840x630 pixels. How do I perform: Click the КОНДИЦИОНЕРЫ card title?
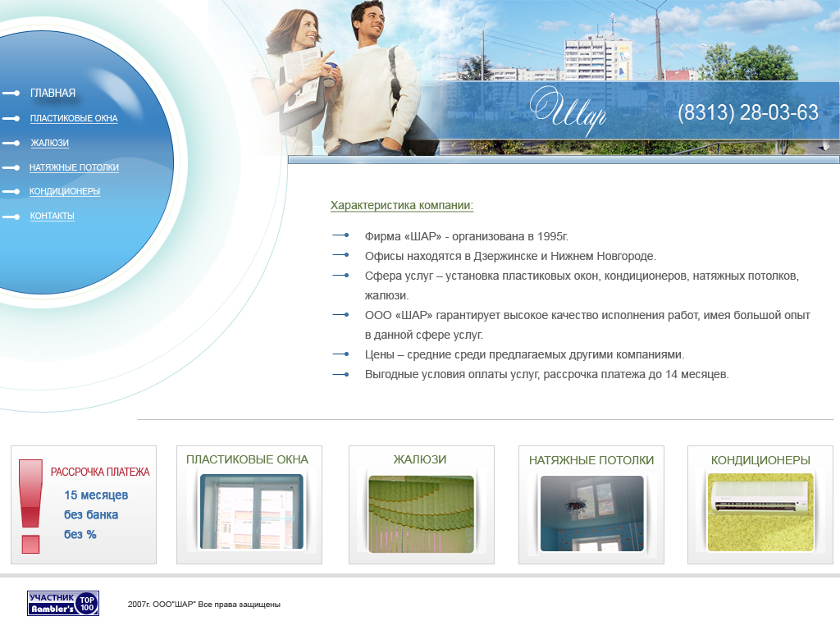pyautogui.click(x=760, y=460)
